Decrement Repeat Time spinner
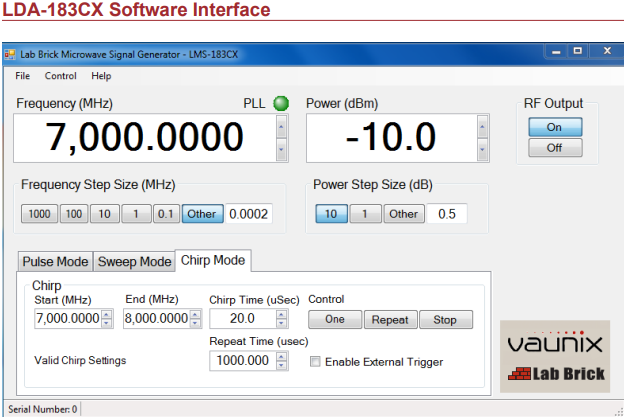This screenshot has height=417, width=624. (x=281, y=365)
